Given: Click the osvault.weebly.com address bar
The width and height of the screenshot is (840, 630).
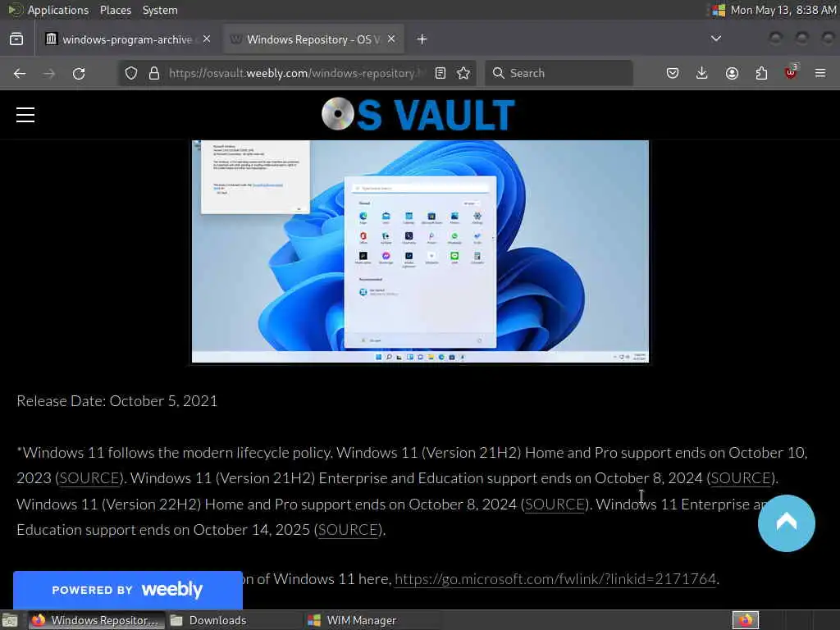Looking at the screenshot, I should (297, 73).
